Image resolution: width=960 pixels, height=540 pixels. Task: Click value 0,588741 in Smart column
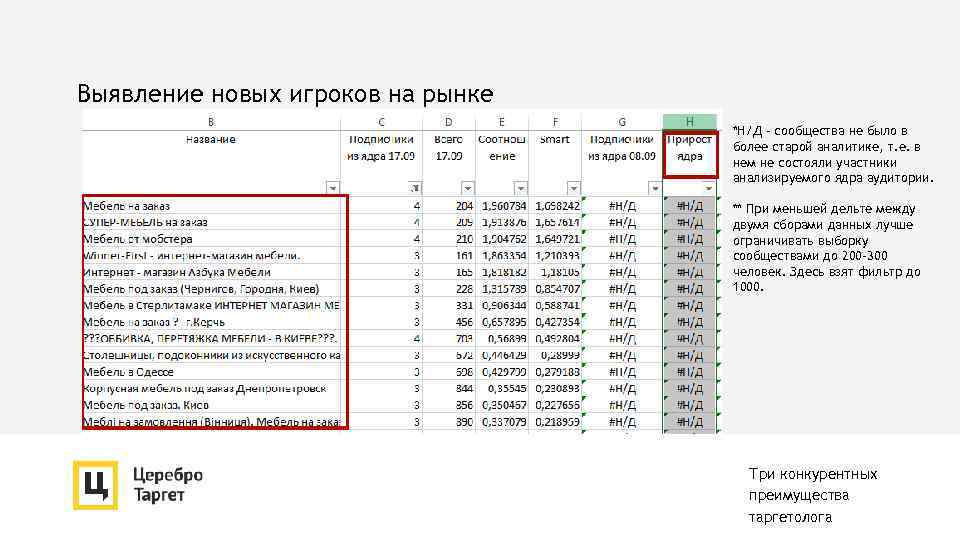[557, 305]
